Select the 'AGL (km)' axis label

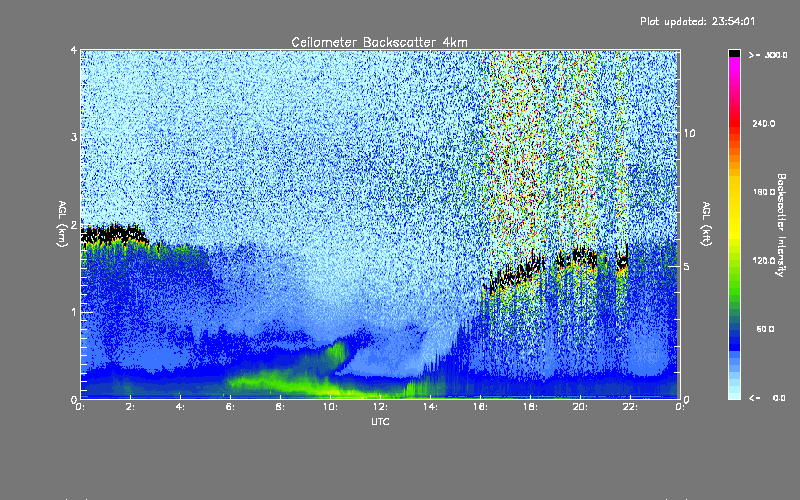click(62, 224)
